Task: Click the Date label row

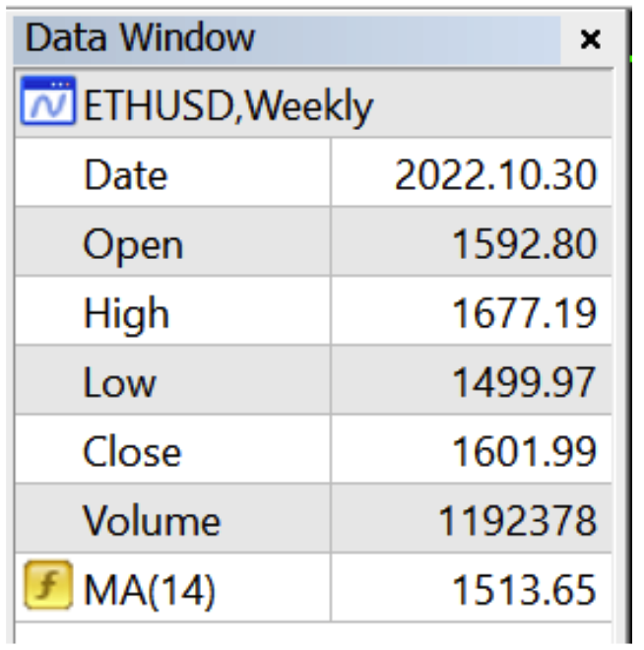Action: (126, 175)
